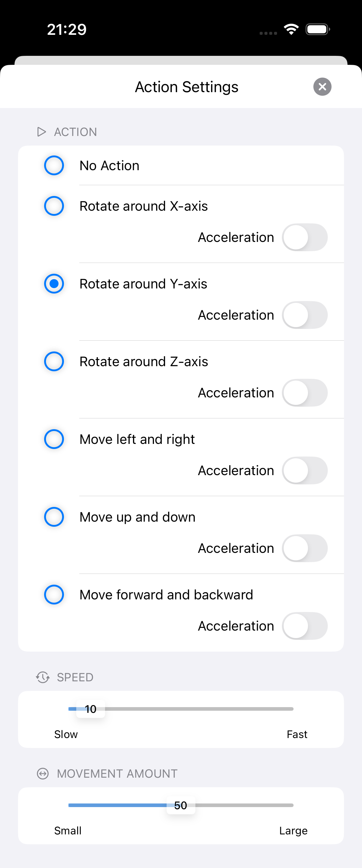Turn on Acceleration for Z-axis rotation
This screenshot has height=868, width=362.
tap(305, 393)
